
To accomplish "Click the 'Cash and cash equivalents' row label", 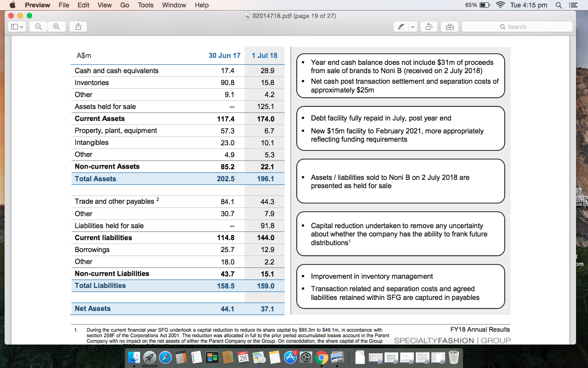I will coord(117,71).
